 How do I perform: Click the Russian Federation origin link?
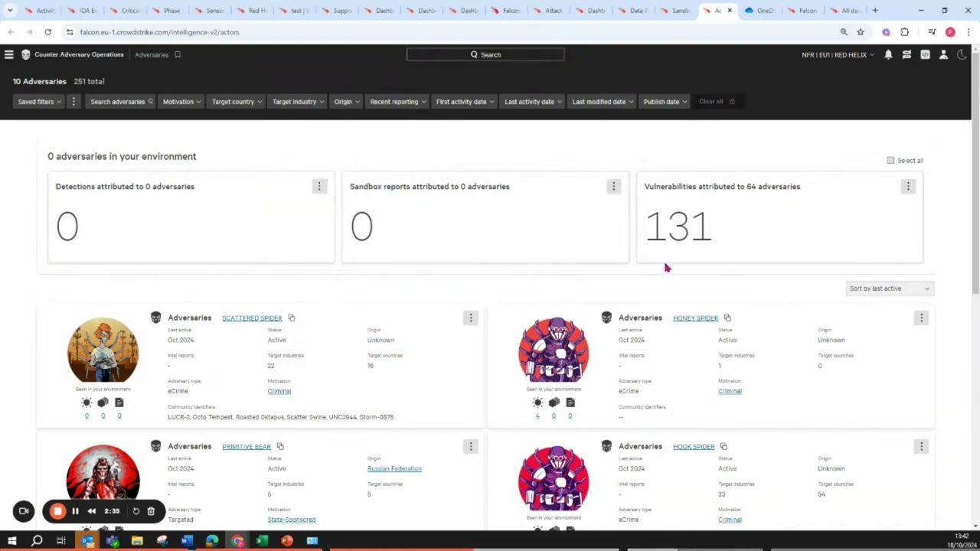[x=394, y=468]
